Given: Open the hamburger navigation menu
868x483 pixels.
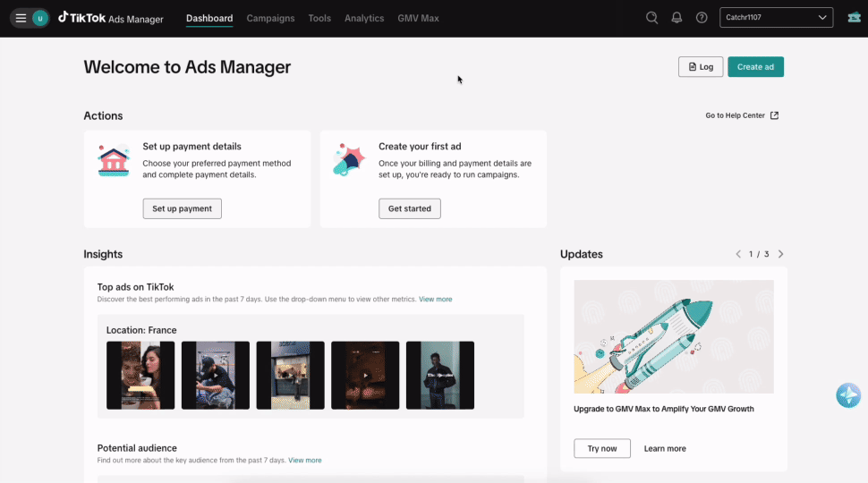Looking at the screenshot, I should (21, 18).
